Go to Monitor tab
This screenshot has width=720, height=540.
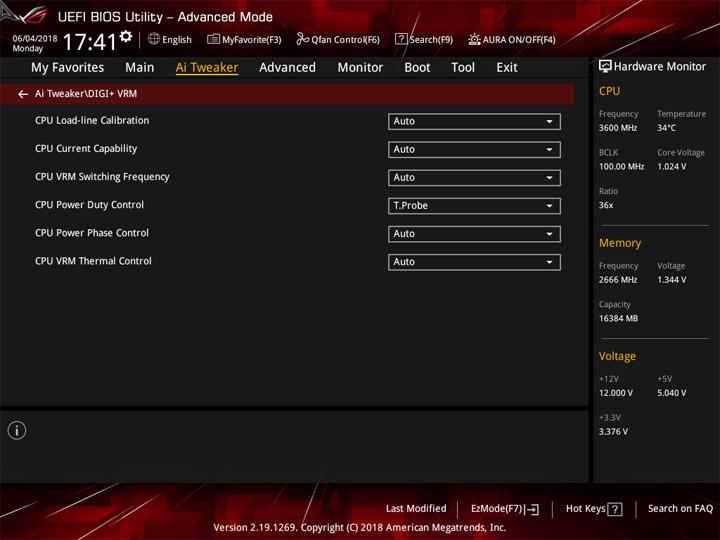(x=360, y=68)
